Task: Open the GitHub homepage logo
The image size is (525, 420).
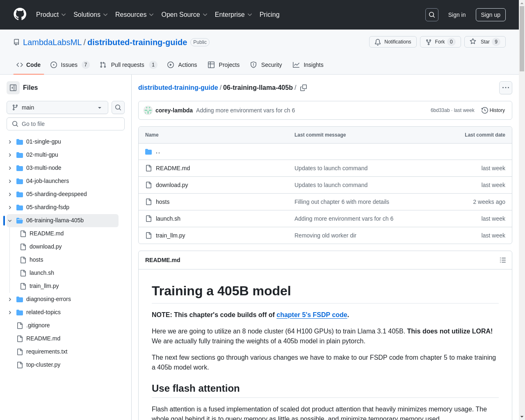Action: tap(20, 14)
